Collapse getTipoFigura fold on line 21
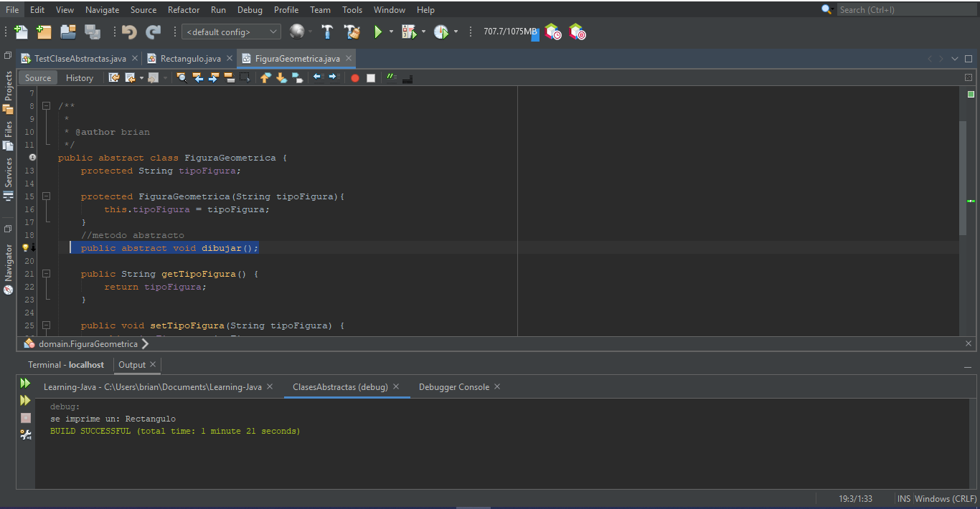 point(46,273)
